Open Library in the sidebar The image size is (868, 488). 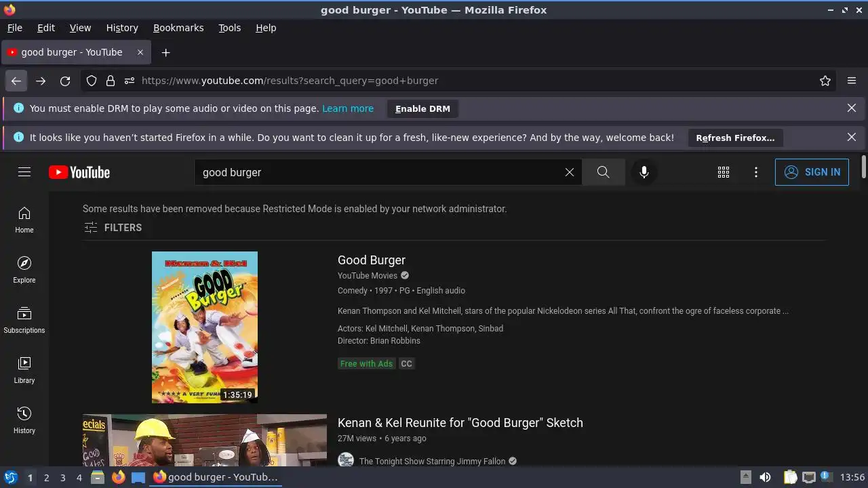coord(24,371)
